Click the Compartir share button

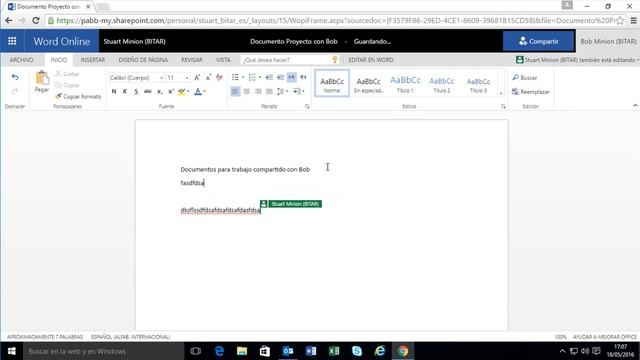[x=539, y=41]
